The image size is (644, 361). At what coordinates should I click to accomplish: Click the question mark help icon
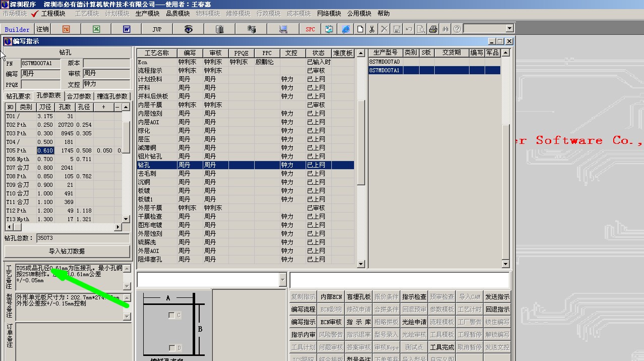point(457,29)
